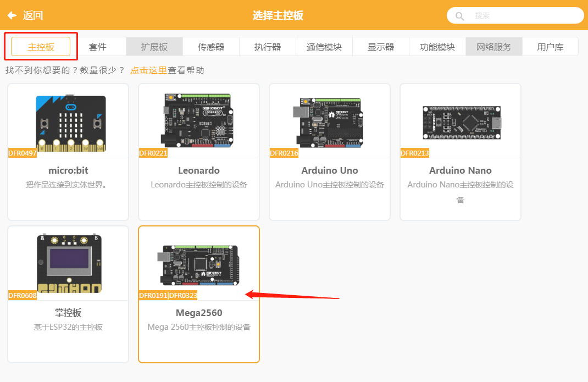Click the 返回 back button
Image resolution: width=588 pixels, height=382 pixels.
point(25,15)
